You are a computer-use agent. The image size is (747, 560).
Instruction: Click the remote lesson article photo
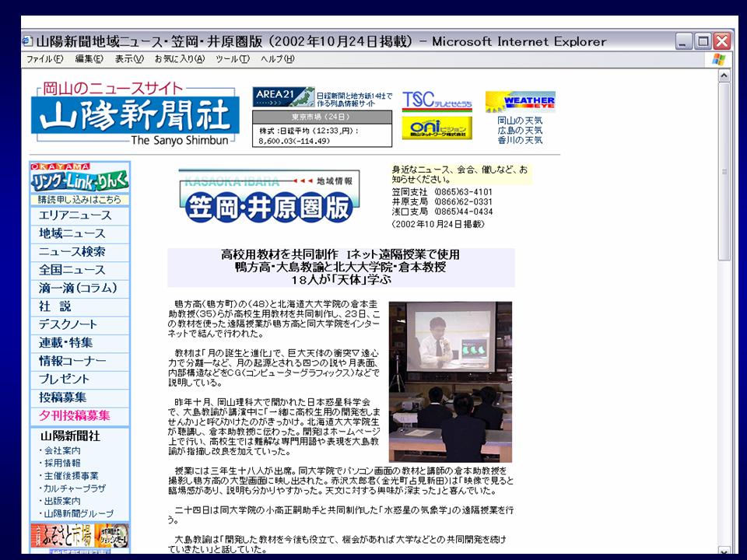click(450, 382)
